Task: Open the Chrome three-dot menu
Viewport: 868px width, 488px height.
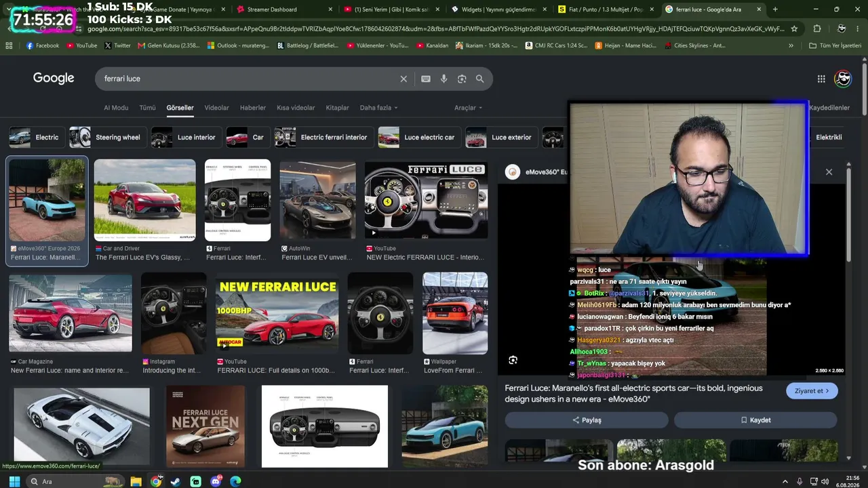Action: pyautogui.click(x=859, y=29)
